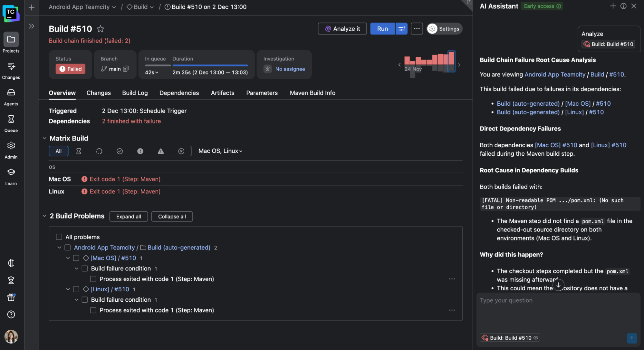
Task: Expand the In queue 42s dropdown
Action: coord(152,73)
